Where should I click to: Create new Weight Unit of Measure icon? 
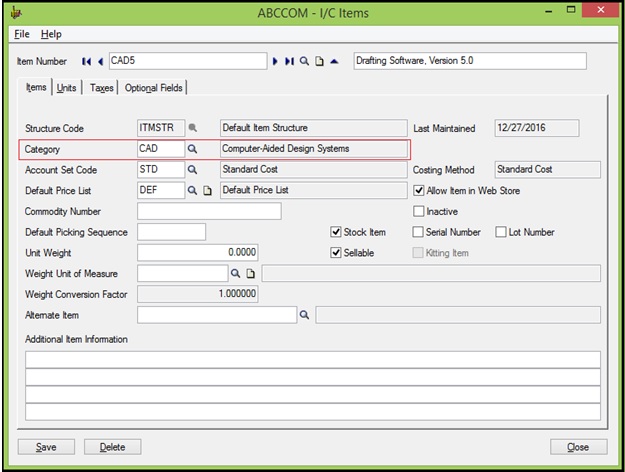tap(250, 273)
